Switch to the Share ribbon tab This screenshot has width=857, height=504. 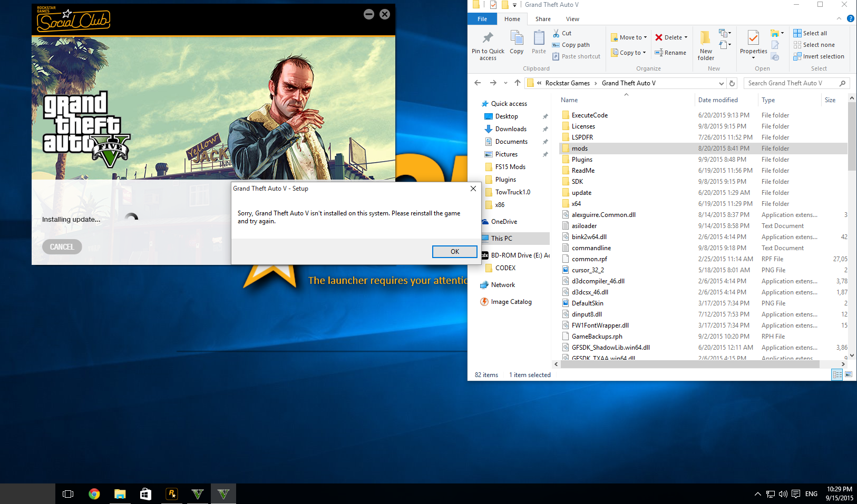point(543,19)
